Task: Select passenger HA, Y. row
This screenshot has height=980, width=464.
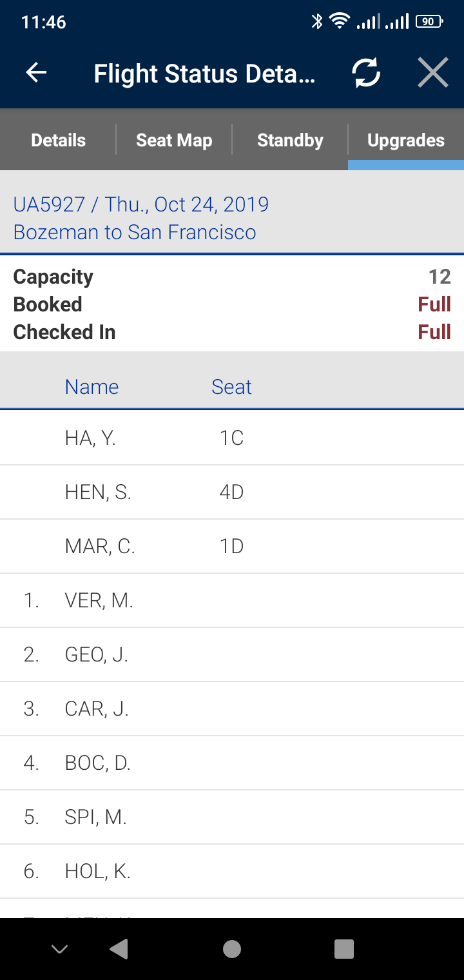Action: [x=232, y=438]
